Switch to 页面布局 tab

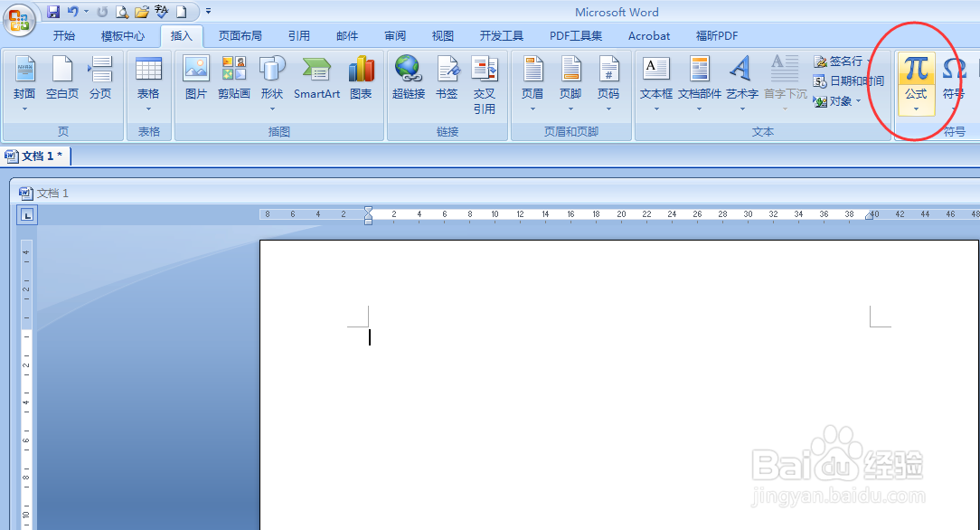[240, 35]
